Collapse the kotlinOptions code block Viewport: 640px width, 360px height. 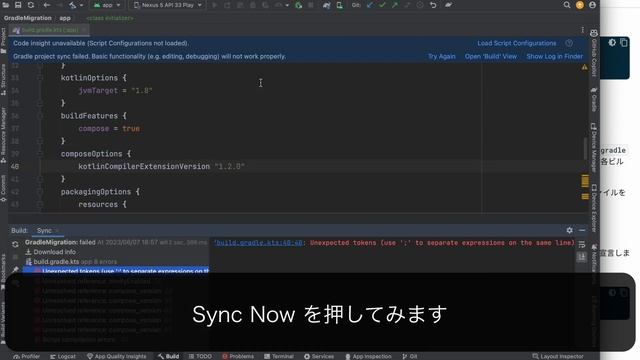tap(40, 78)
